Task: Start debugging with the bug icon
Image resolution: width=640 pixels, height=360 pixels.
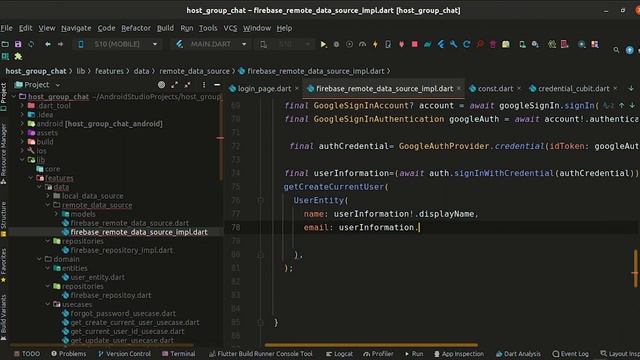Action: tap(336, 44)
